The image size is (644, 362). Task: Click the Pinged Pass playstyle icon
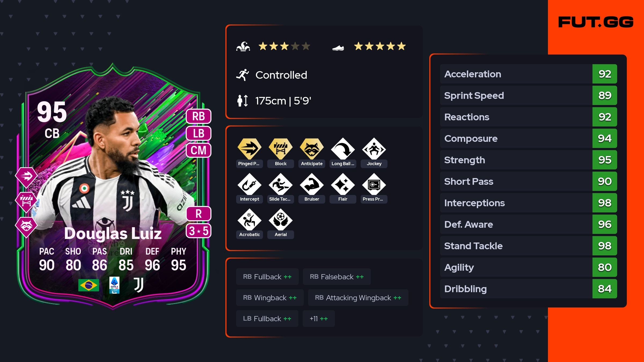pyautogui.click(x=249, y=149)
